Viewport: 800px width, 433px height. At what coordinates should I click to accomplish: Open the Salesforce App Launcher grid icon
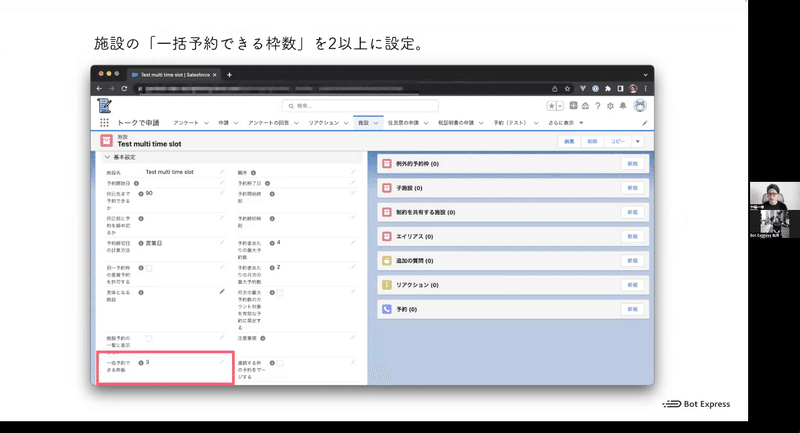[104, 122]
